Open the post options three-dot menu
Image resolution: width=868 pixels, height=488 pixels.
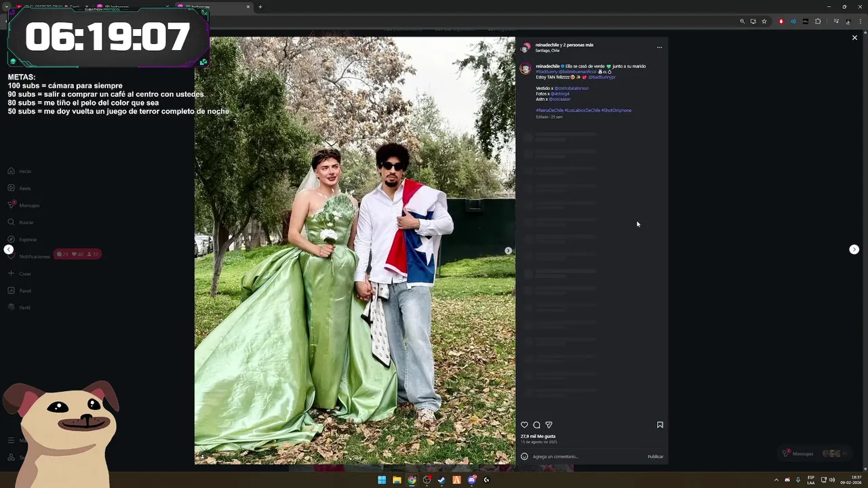point(659,47)
